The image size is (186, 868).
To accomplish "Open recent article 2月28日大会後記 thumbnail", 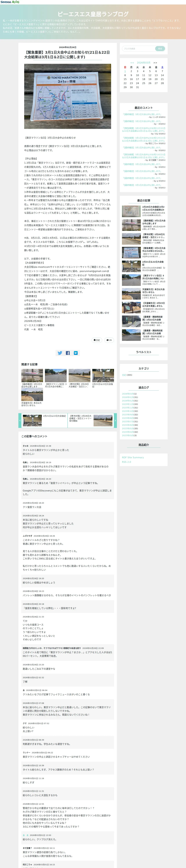I will (x=131, y=211).
